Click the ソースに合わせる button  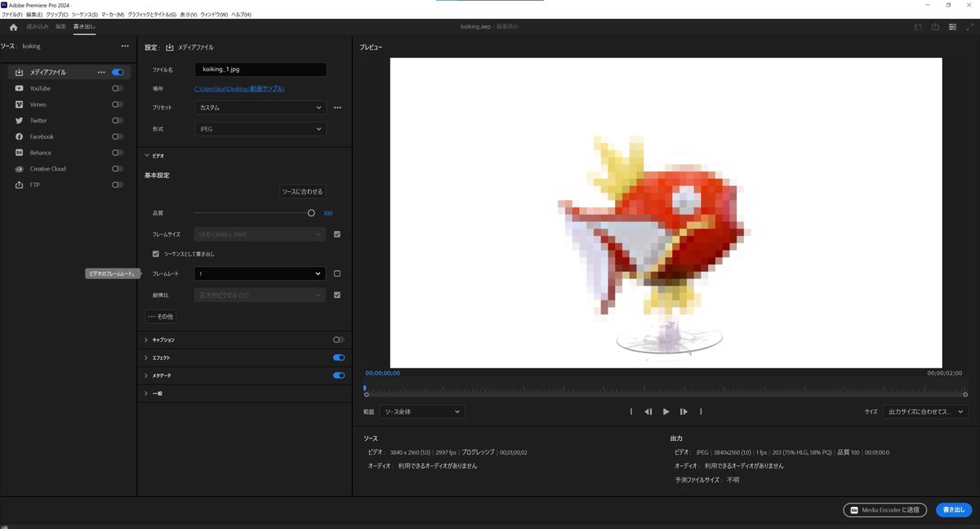click(x=303, y=192)
